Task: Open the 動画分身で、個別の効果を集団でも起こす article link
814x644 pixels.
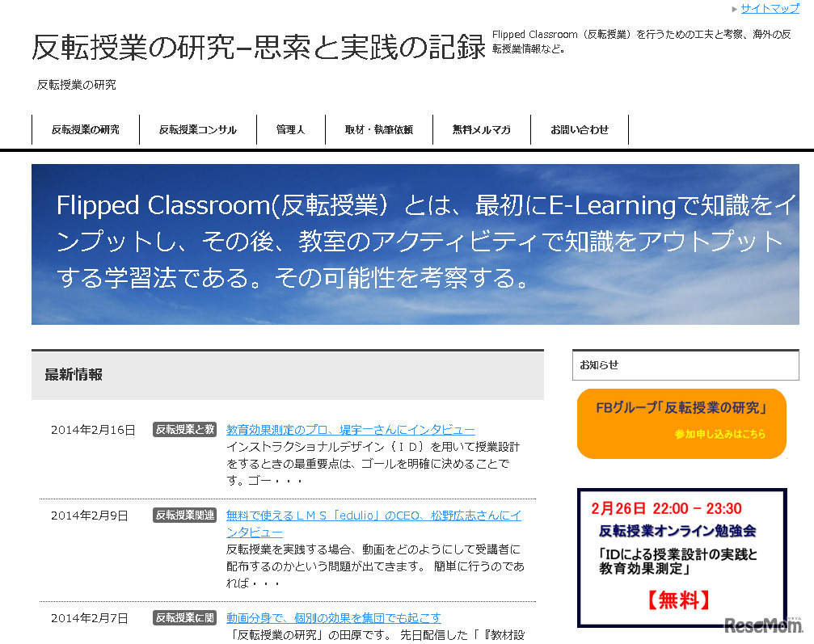Action: pos(333,617)
